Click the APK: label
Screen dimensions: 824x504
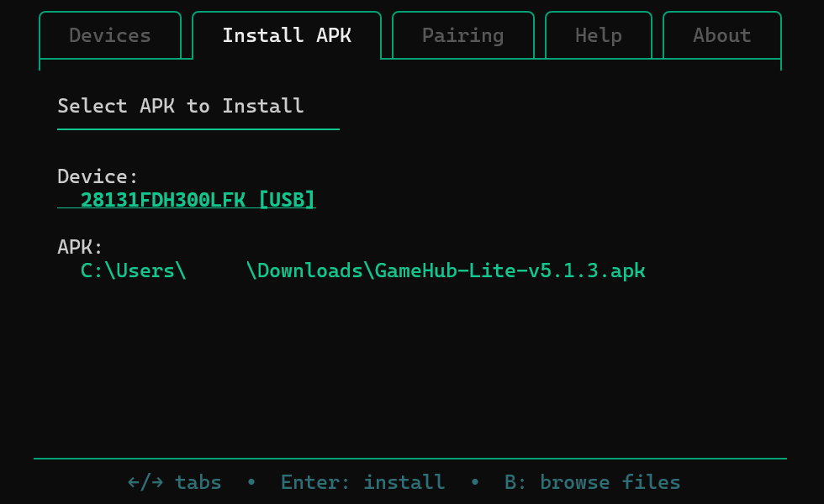(x=79, y=247)
